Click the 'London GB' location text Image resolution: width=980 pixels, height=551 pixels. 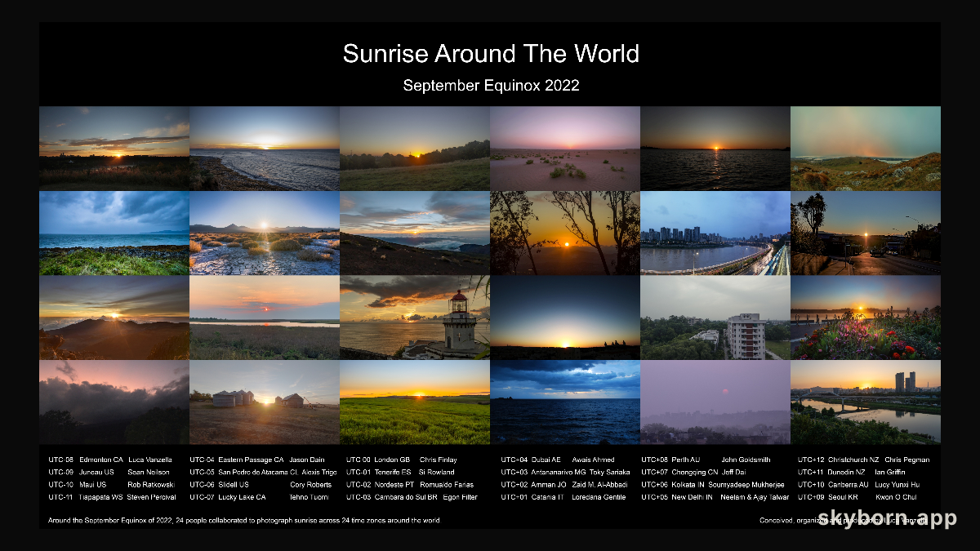tap(392, 460)
